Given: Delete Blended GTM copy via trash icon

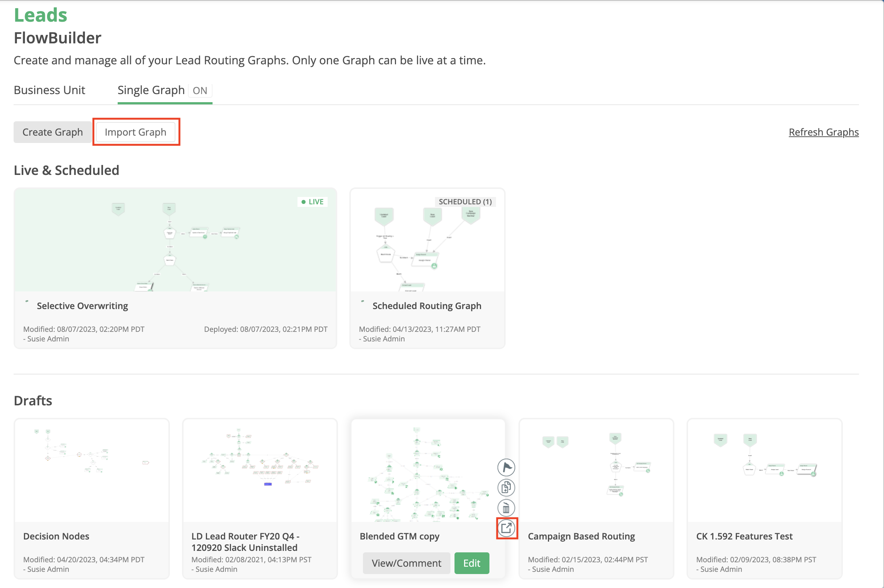Looking at the screenshot, I should [506, 508].
